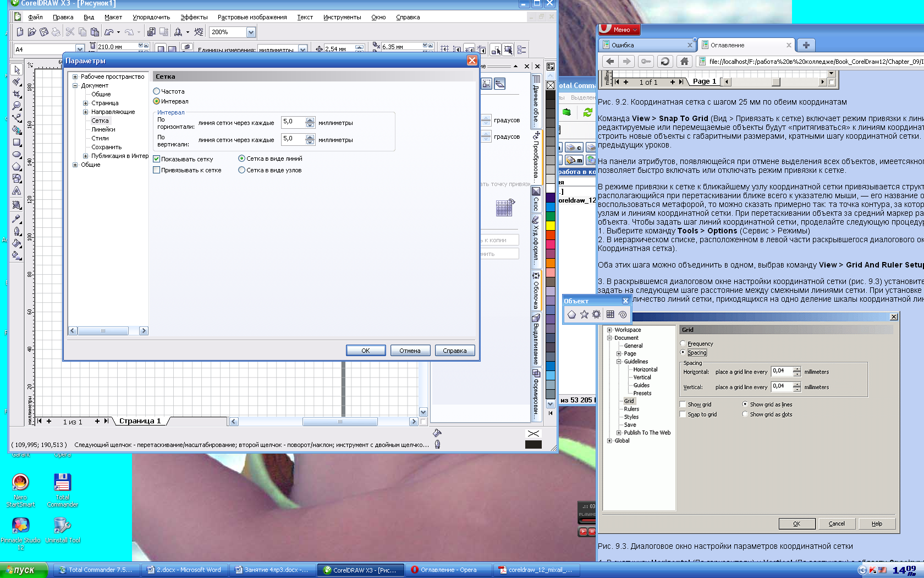Open a new Opera tab with plus button

click(x=806, y=45)
